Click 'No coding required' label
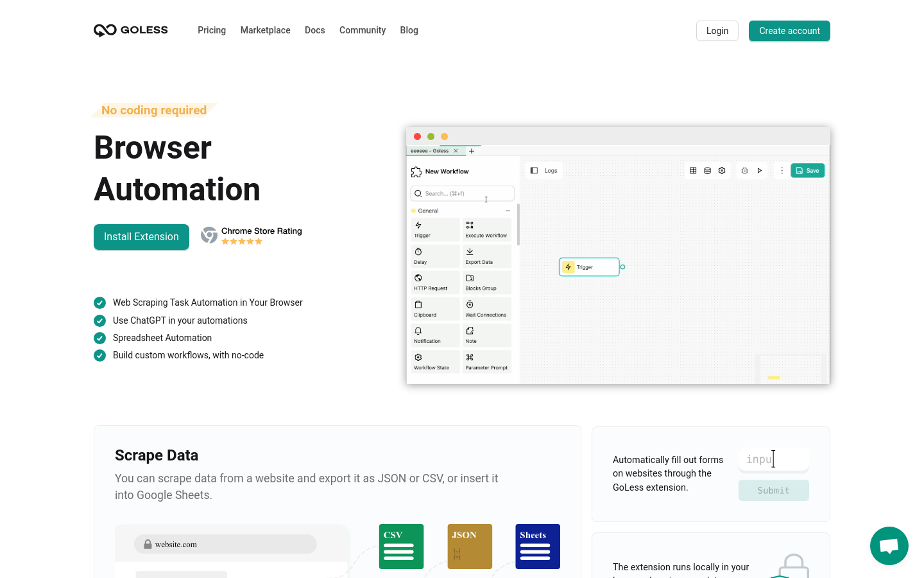 154,110
